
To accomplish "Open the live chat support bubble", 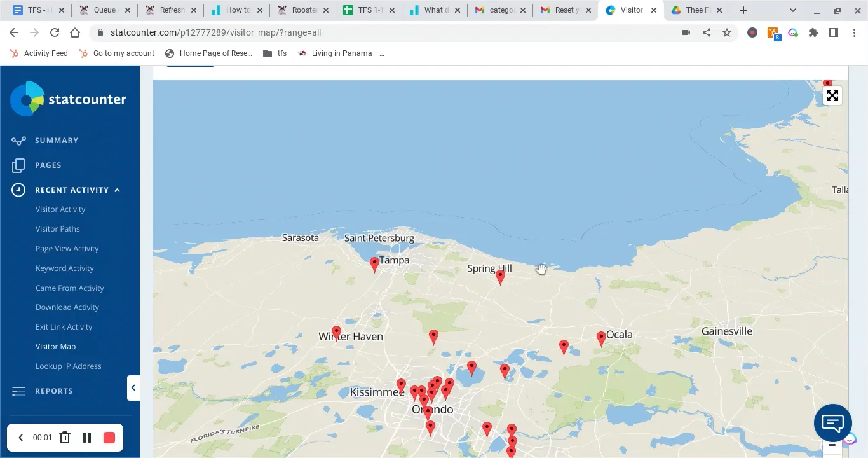I will 832,423.
